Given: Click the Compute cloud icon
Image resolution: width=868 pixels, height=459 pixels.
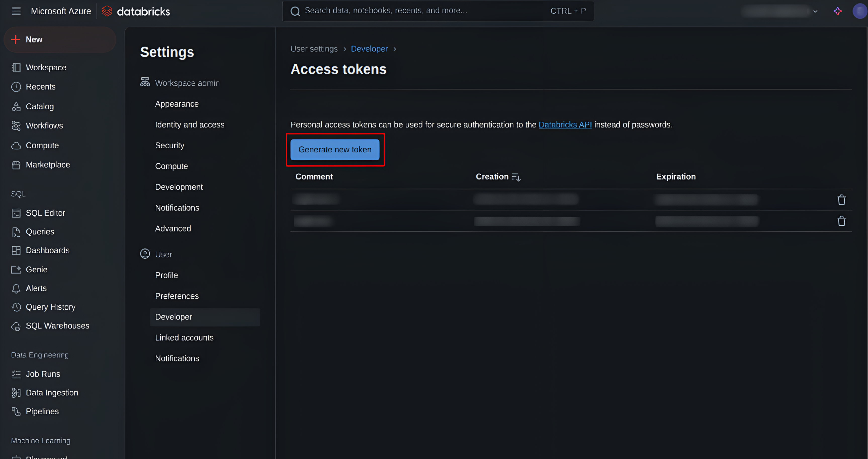Looking at the screenshot, I should 16,146.
